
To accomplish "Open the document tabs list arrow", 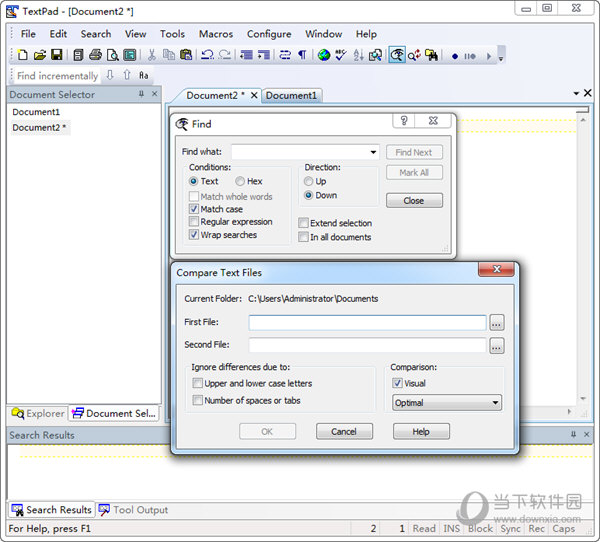I will pos(576,93).
